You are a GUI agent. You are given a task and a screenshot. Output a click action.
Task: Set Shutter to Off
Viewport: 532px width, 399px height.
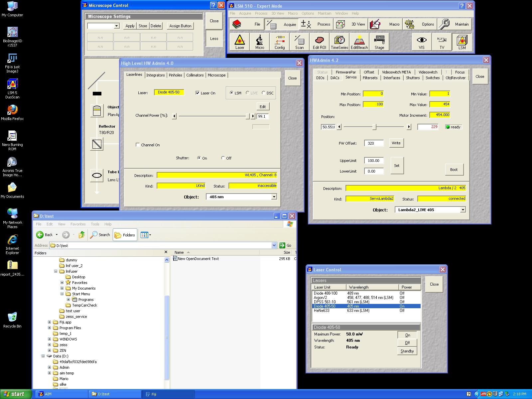tap(223, 158)
